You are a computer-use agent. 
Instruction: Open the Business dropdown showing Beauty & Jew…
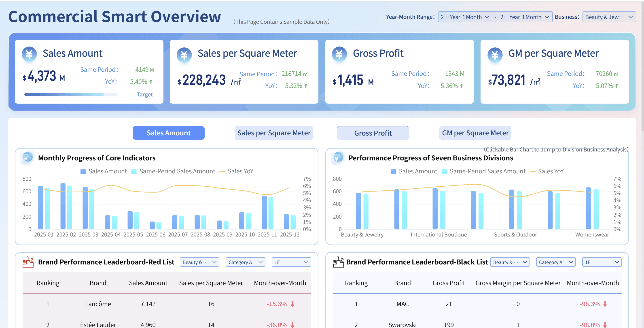click(609, 17)
